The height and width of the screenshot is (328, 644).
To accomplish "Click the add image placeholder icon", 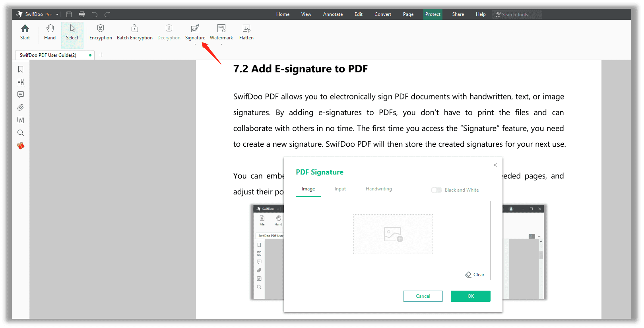I will (x=393, y=234).
